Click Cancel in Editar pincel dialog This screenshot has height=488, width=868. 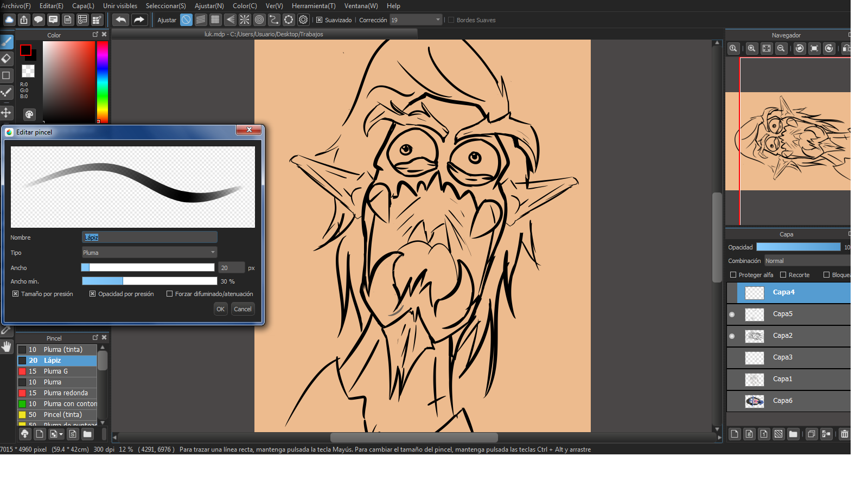(x=242, y=309)
